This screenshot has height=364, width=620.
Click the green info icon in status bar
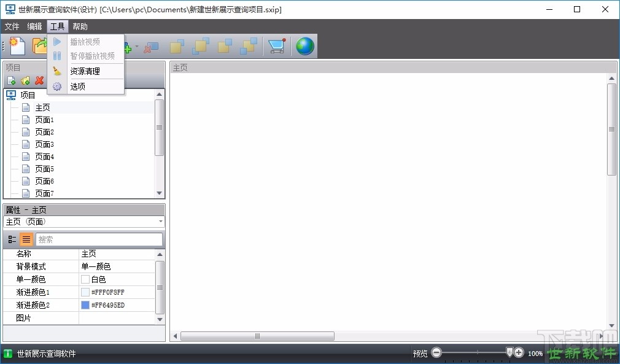tap(8, 354)
